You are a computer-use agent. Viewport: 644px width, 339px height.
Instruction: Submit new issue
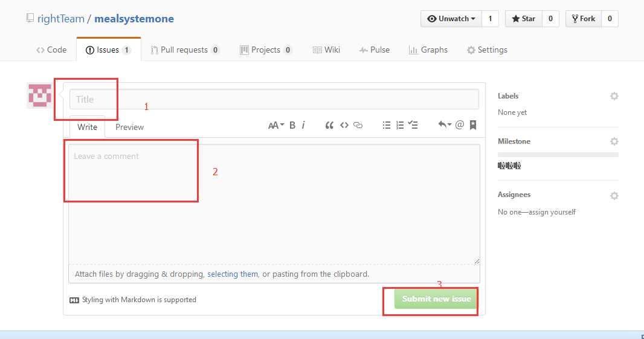(x=436, y=299)
